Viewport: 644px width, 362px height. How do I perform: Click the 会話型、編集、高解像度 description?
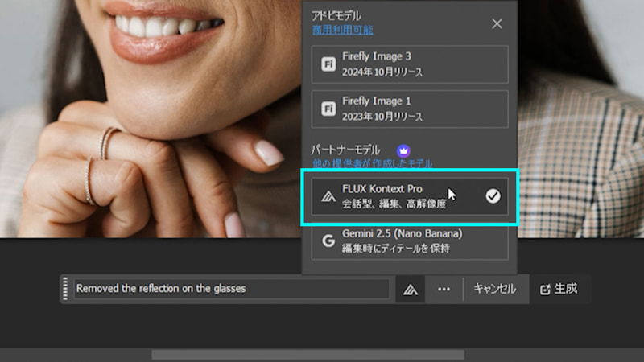tap(394, 204)
